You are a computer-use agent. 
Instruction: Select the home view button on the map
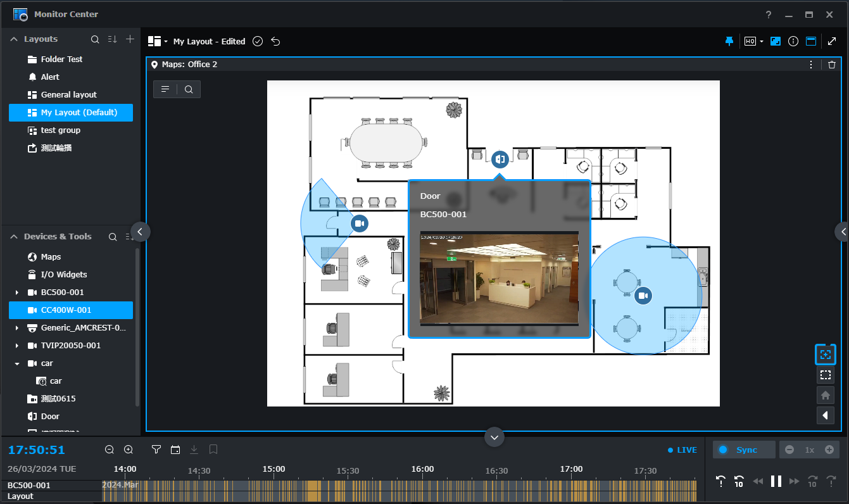[825, 394]
